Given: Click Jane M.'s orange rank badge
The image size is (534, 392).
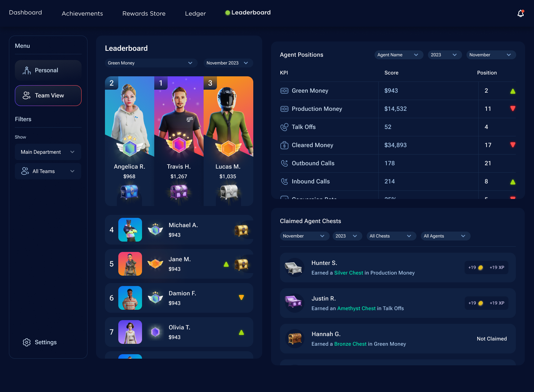Looking at the screenshot, I should pyautogui.click(x=155, y=264).
